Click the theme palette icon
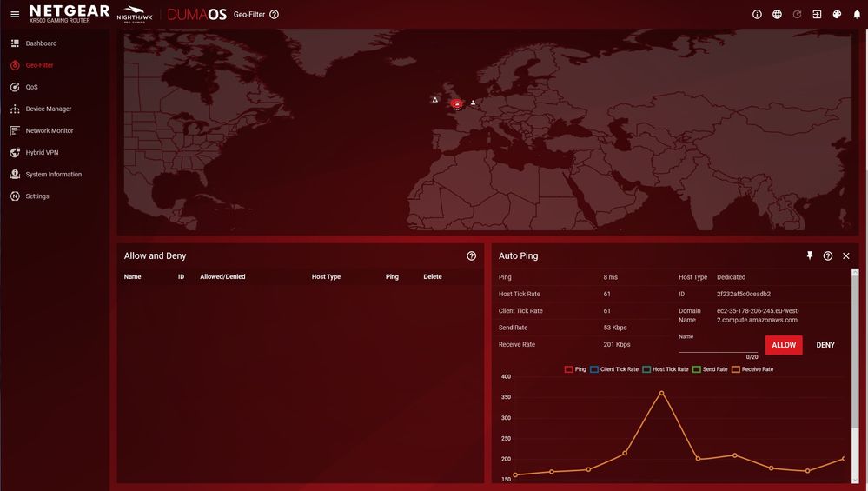 [x=837, y=14]
